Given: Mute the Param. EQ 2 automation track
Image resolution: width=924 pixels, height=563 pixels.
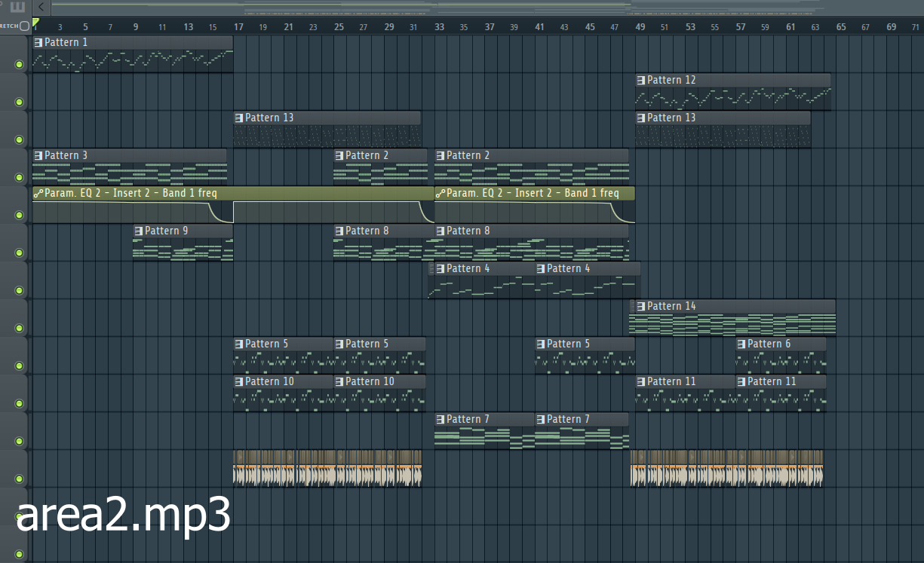Looking at the screenshot, I should [19, 216].
